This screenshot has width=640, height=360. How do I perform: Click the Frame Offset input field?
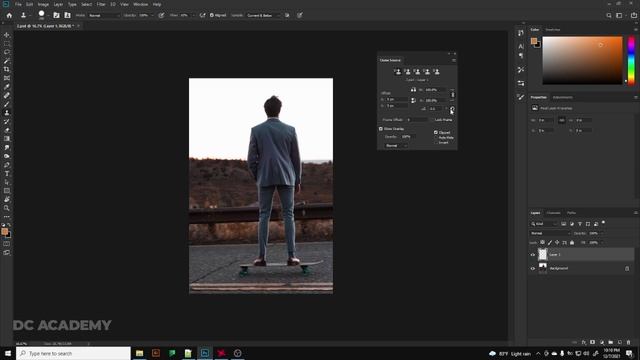(418, 120)
